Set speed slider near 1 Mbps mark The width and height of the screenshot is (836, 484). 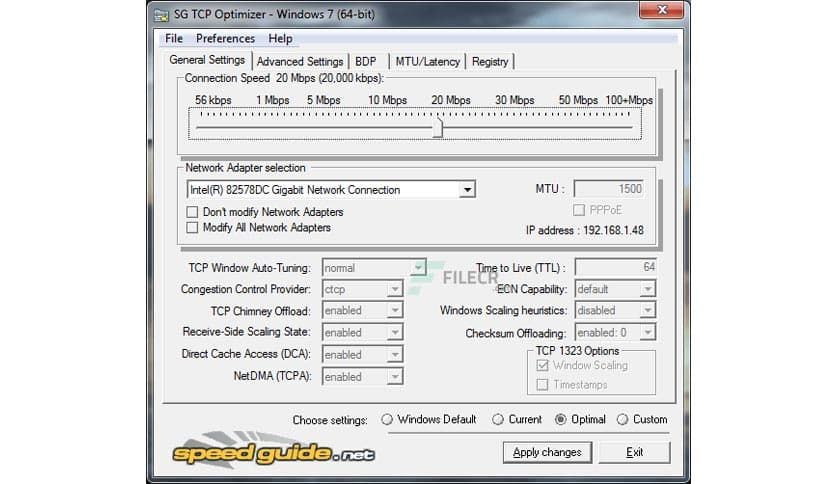(x=272, y=127)
